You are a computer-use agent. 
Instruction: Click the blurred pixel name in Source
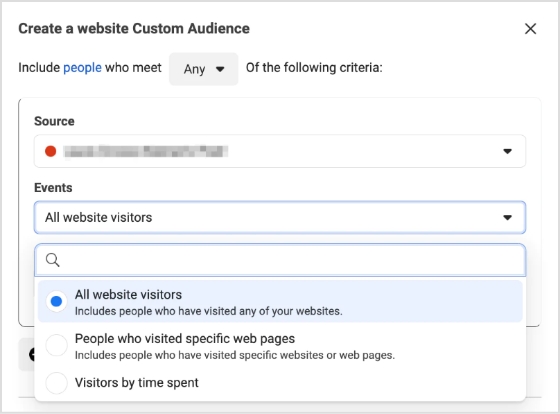[x=146, y=151]
